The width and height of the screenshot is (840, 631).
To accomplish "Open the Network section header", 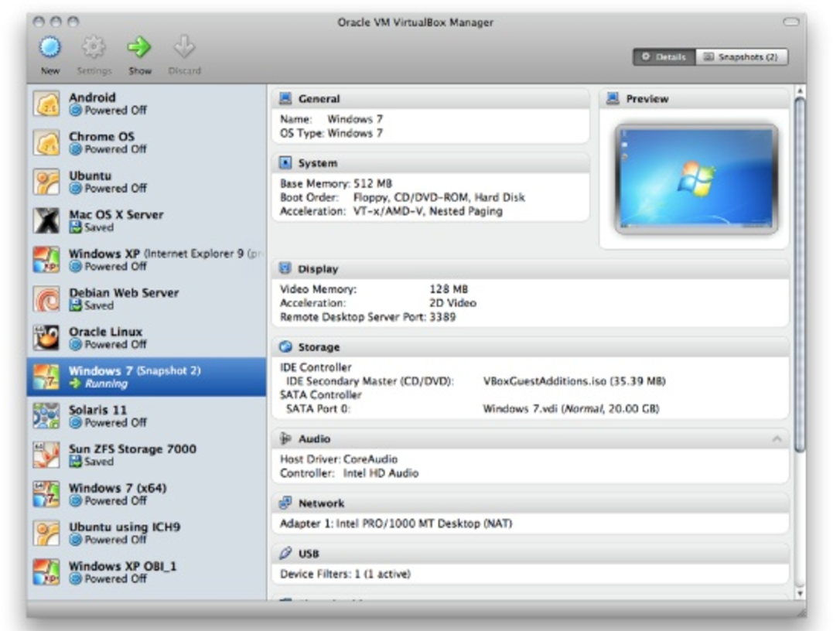I will tap(531, 503).
